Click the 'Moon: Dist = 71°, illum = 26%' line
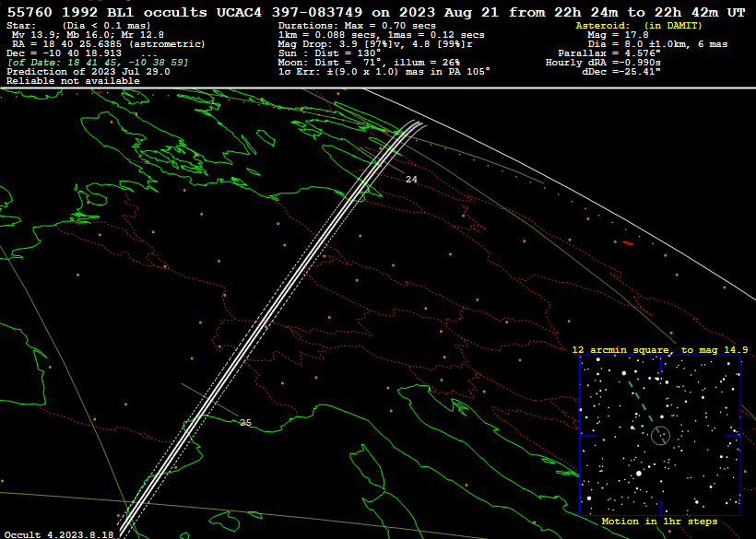Screen dimensions: 756x539 (369, 62)
